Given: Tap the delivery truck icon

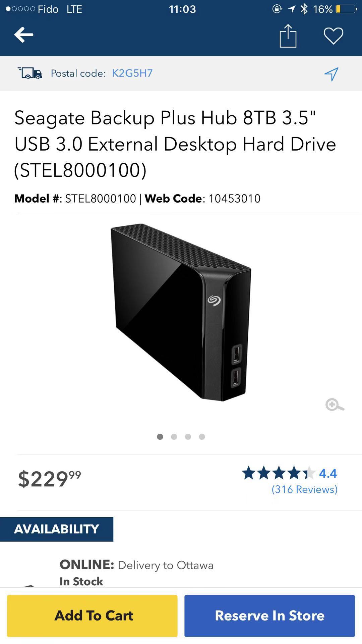Looking at the screenshot, I should [30, 73].
